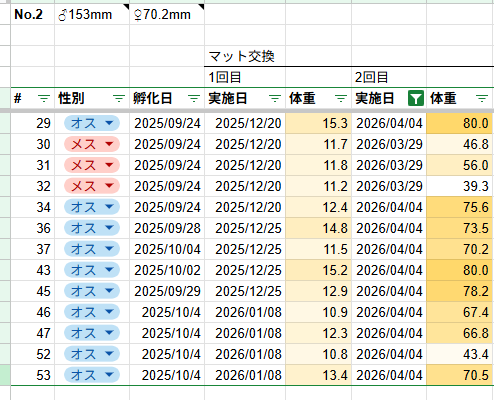Screen dimensions: 494x400
Task: Select 2回目 date 2026/03/29 in row 30
Action: (x=389, y=144)
